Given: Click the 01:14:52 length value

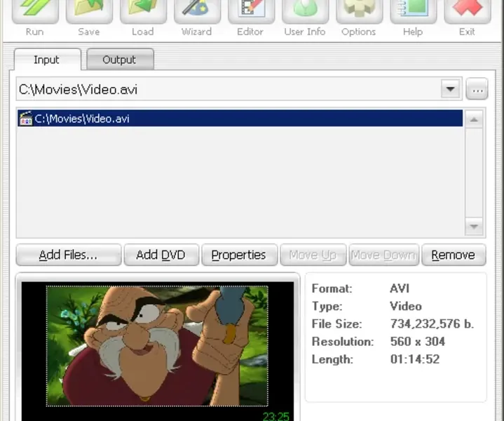Looking at the screenshot, I should click(x=415, y=359).
